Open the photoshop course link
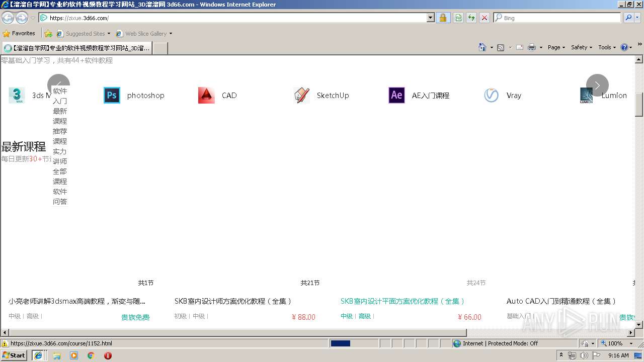 click(x=146, y=96)
